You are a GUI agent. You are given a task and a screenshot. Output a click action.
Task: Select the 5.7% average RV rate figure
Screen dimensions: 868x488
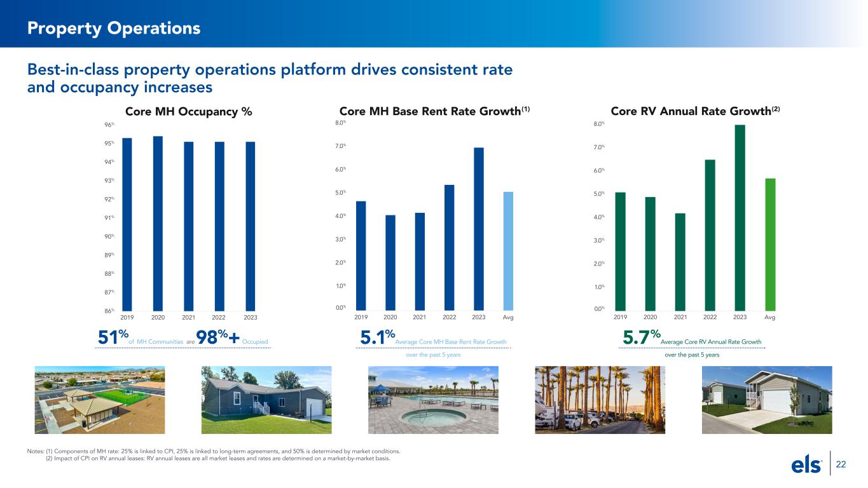tap(642, 338)
